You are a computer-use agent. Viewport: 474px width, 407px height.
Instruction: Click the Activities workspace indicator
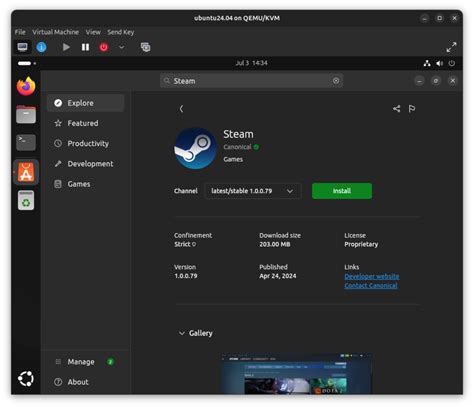27,63
